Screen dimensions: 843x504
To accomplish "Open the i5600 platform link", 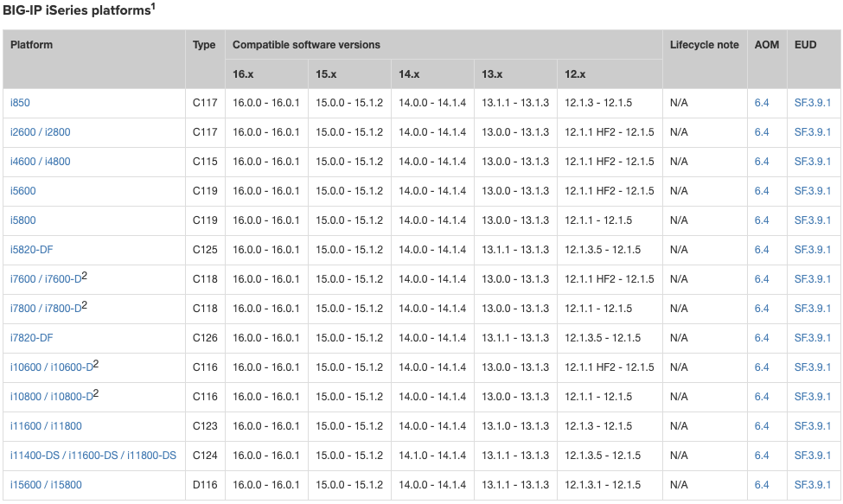I will click(23, 191).
